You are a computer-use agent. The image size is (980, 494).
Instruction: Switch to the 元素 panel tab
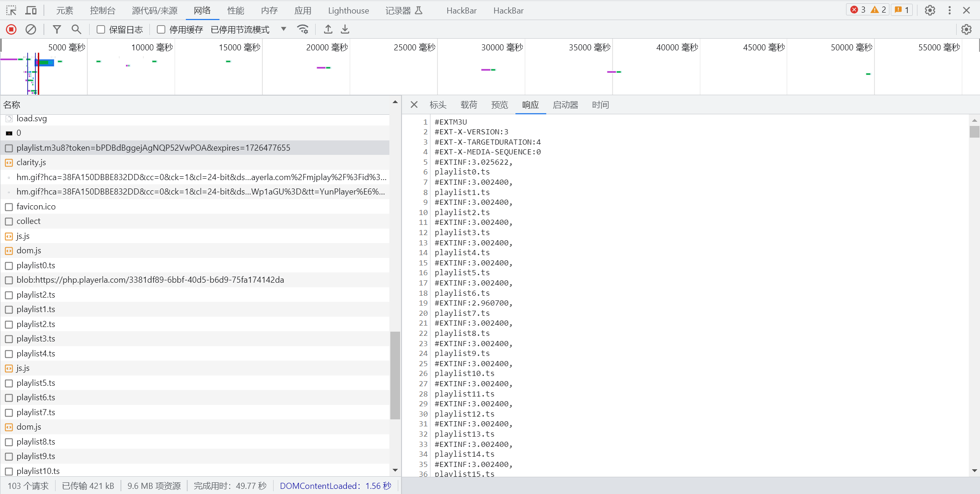(65, 10)
